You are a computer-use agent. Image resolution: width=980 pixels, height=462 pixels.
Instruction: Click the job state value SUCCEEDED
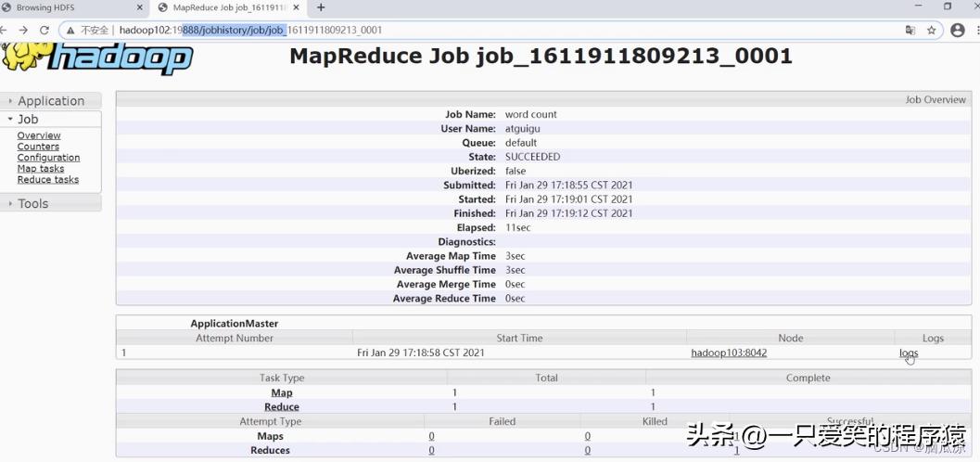(532, 157)
